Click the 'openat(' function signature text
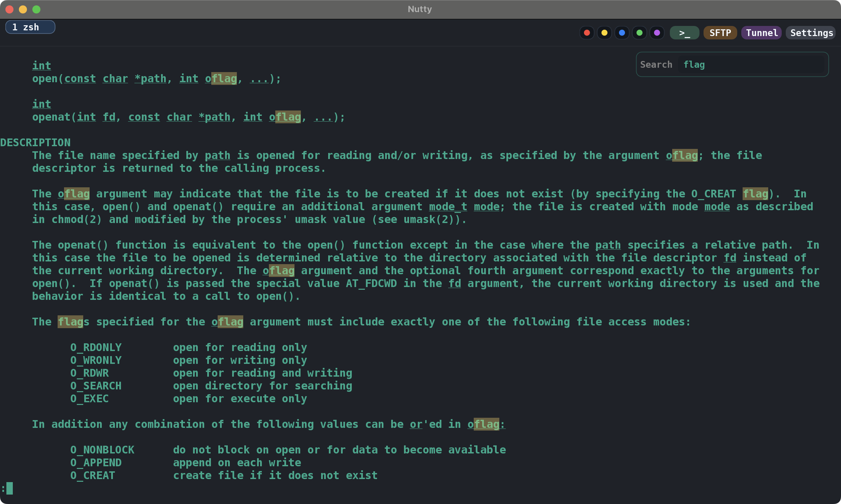This screenshot has height=504, width=841. 54,117
